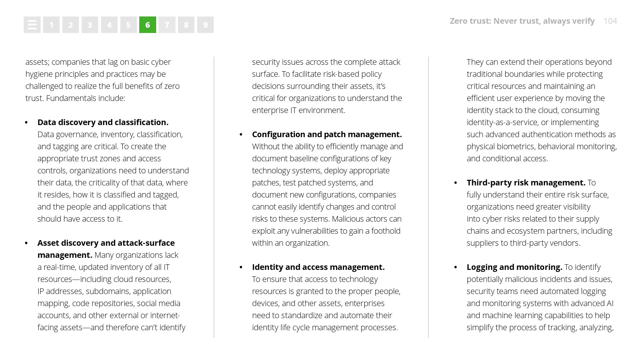Click 'Asset discovery and attack-surface' heading
The width and height of the screenshot is (644, 362).
point(106,243)
